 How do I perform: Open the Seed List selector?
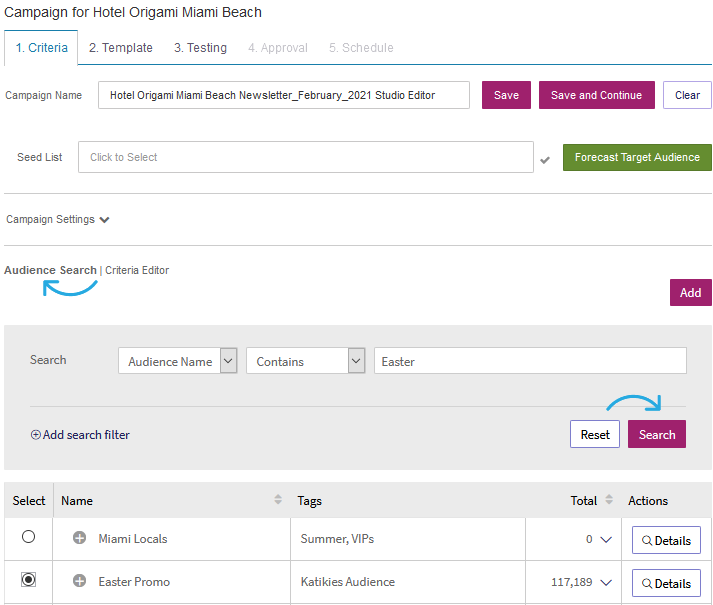(x=306, y=157)
